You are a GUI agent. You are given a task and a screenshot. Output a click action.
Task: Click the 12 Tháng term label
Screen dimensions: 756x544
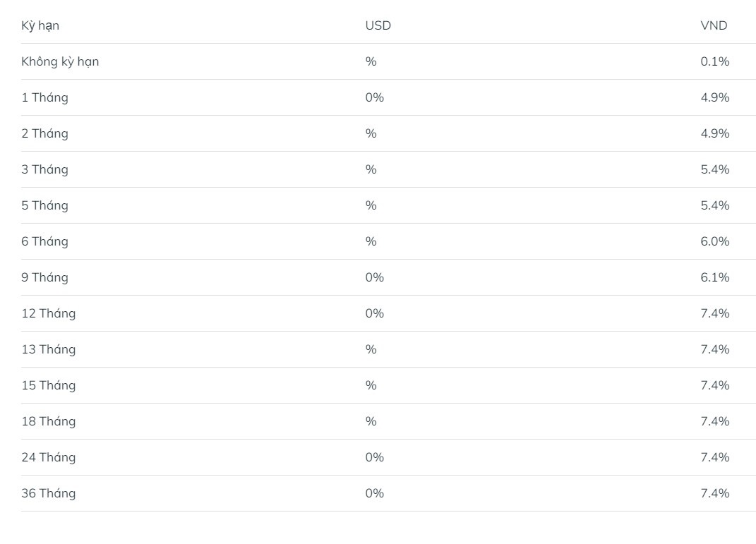[48, 314]
